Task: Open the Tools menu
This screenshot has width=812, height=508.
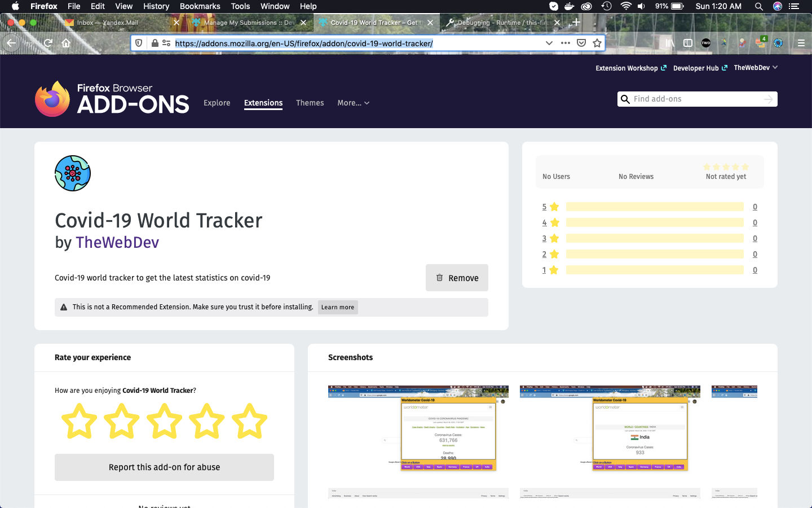Action: pos(240,6)
